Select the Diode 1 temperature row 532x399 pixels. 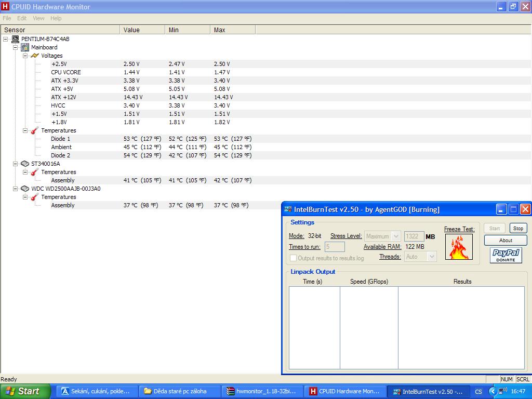(x=291, y=139)
